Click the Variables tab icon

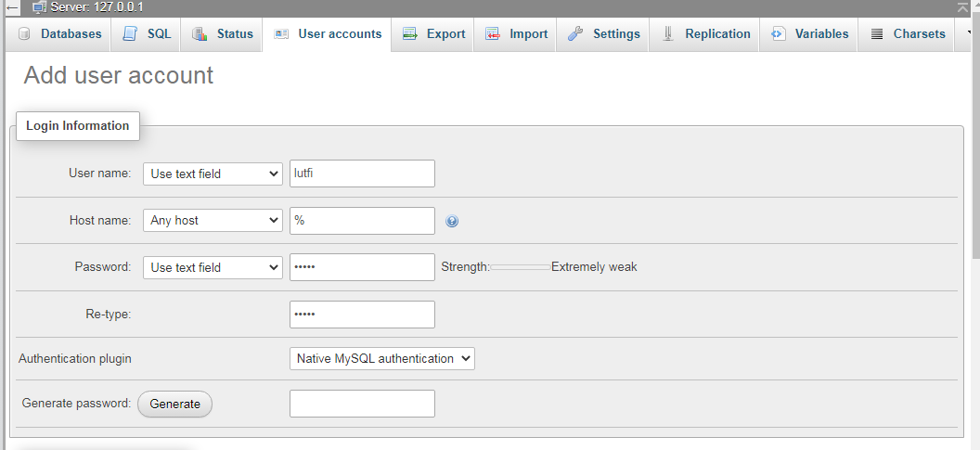click(778, 33)
